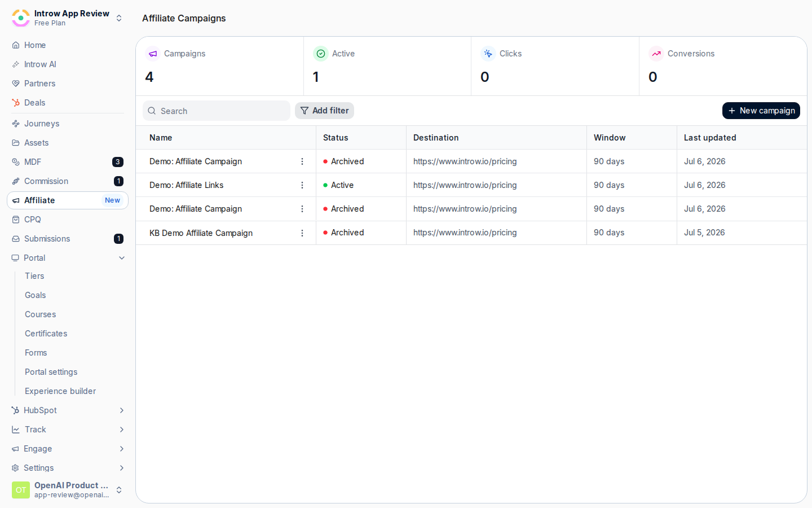812x508 pixels.
Task: Click the HubSpot sprocket icon in sidebar
Action: point(15,410)
